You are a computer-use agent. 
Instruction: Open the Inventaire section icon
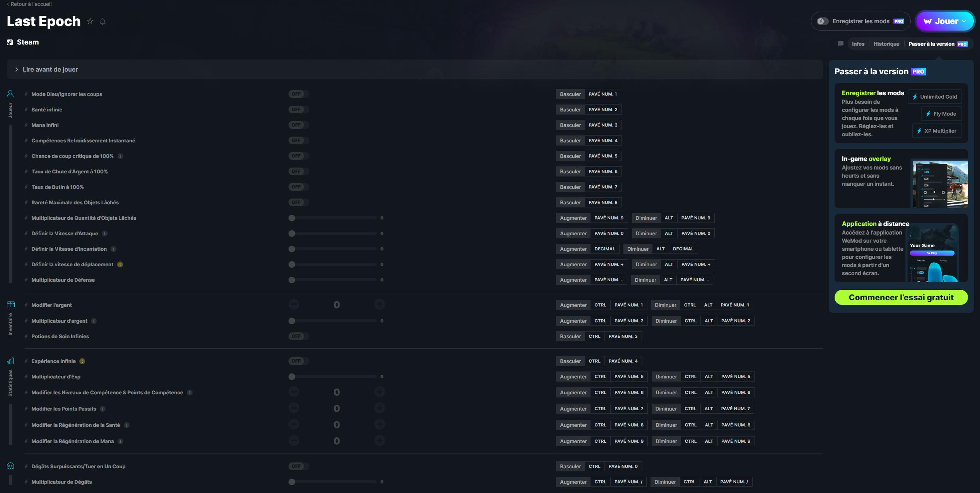[x=10, y=305]
